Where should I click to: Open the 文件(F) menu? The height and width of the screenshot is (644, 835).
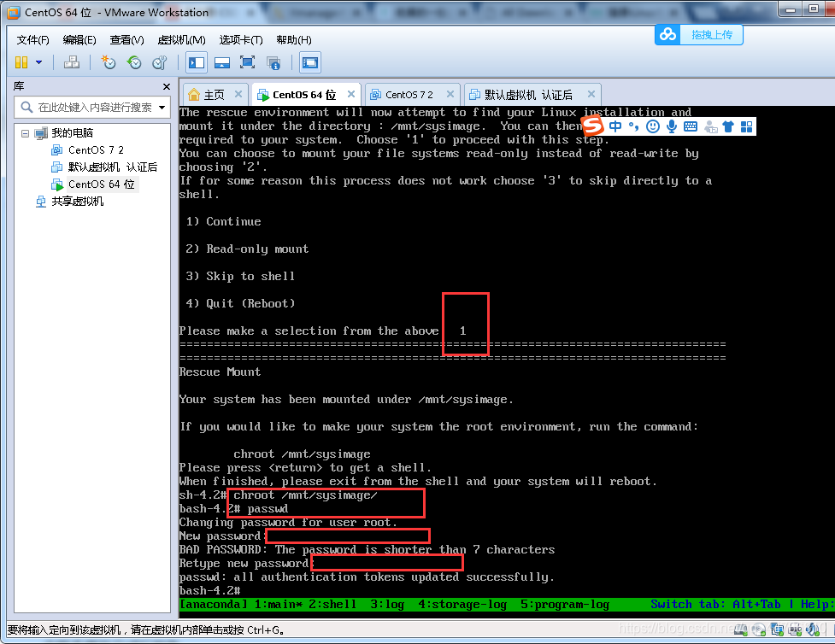point(33,40)
